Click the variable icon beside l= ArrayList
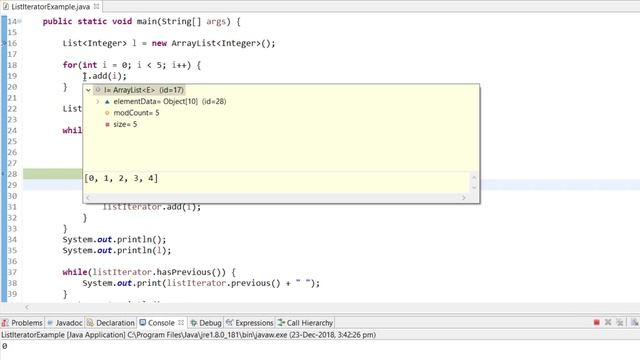 98,90
